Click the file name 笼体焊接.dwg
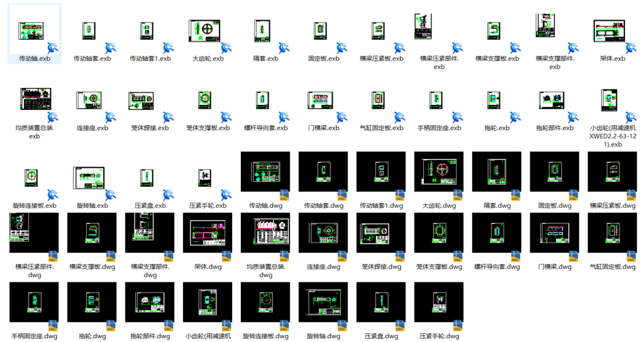This screenshot has width=644, height=342. [381, 267]
